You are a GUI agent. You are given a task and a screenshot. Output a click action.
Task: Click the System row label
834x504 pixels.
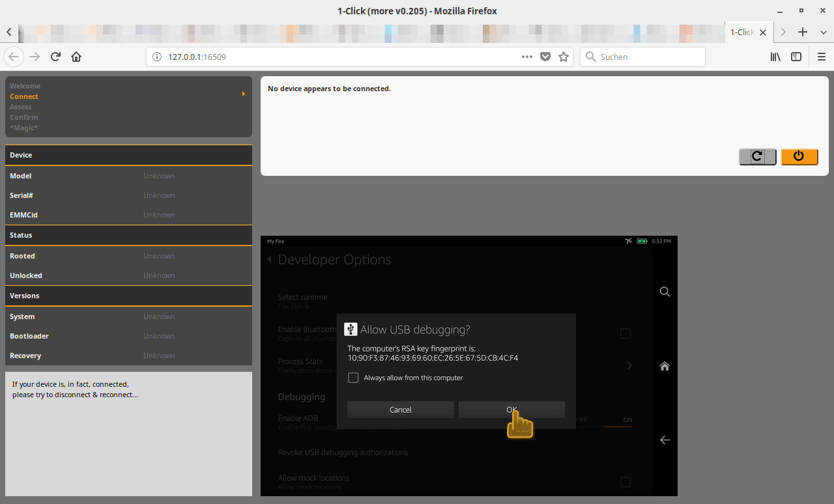(22, 316)
